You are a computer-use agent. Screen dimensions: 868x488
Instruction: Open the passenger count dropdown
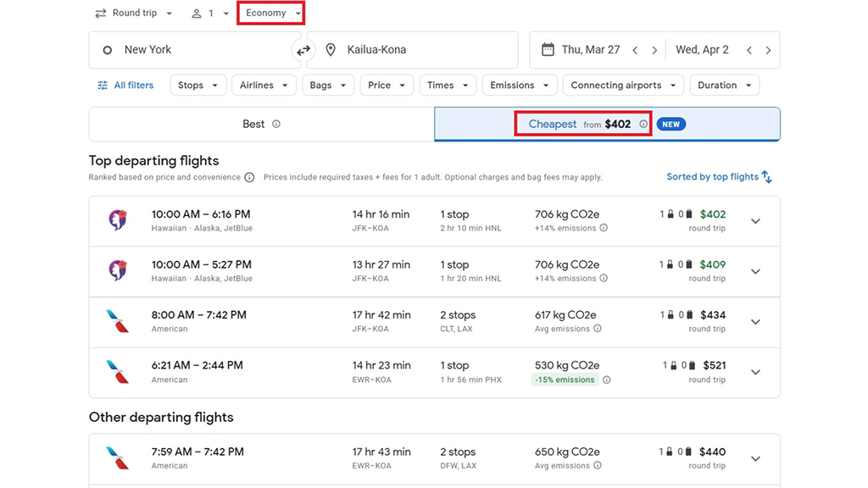coord(210,14)
